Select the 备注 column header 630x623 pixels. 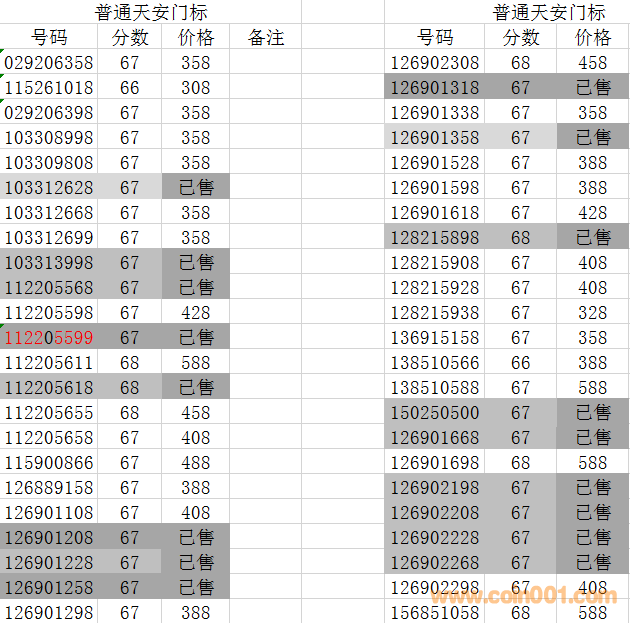point(266,38)
